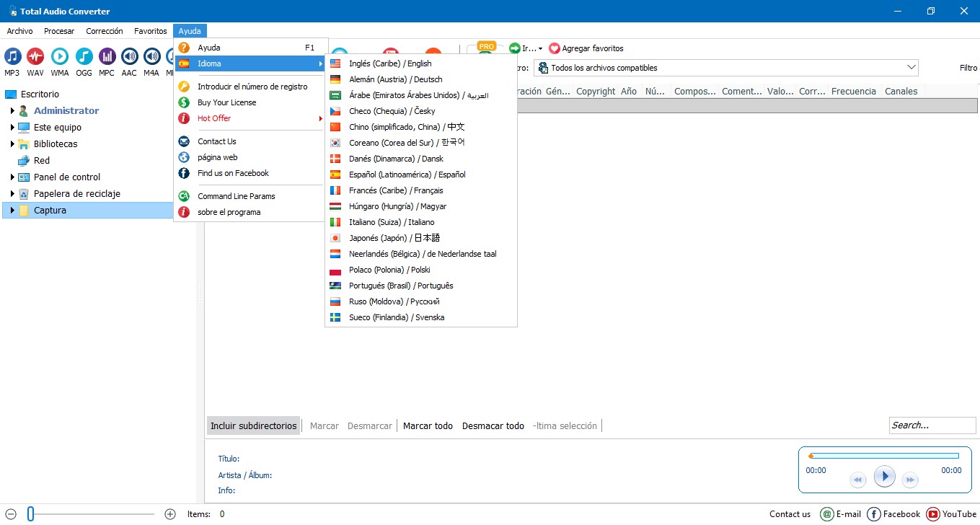Click Buy Your License
Image resolution: width=980 pixels, height=525 pixels.
tap(226, 102)
